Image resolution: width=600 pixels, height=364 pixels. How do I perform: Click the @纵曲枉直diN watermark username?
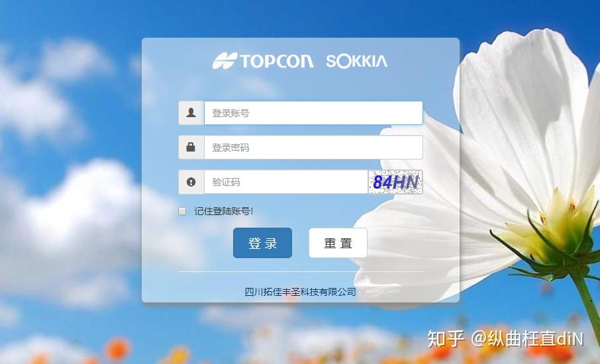tap(527, 339)
